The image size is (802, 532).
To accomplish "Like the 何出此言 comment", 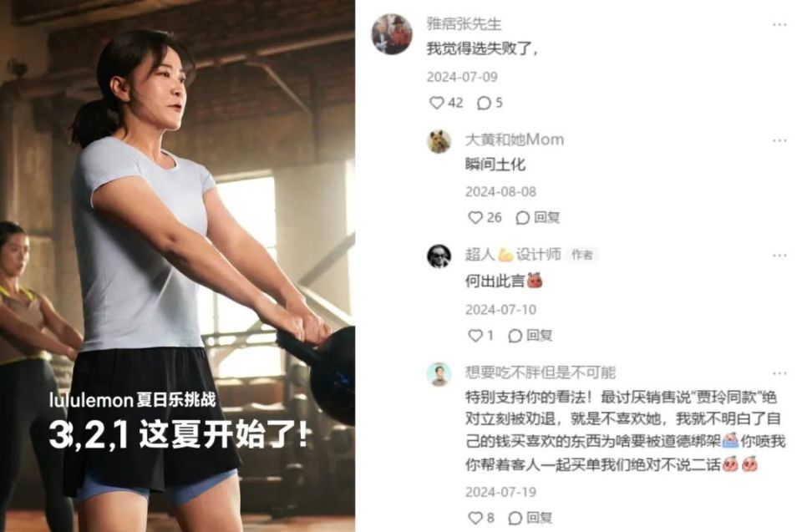I will pos(481,335).
